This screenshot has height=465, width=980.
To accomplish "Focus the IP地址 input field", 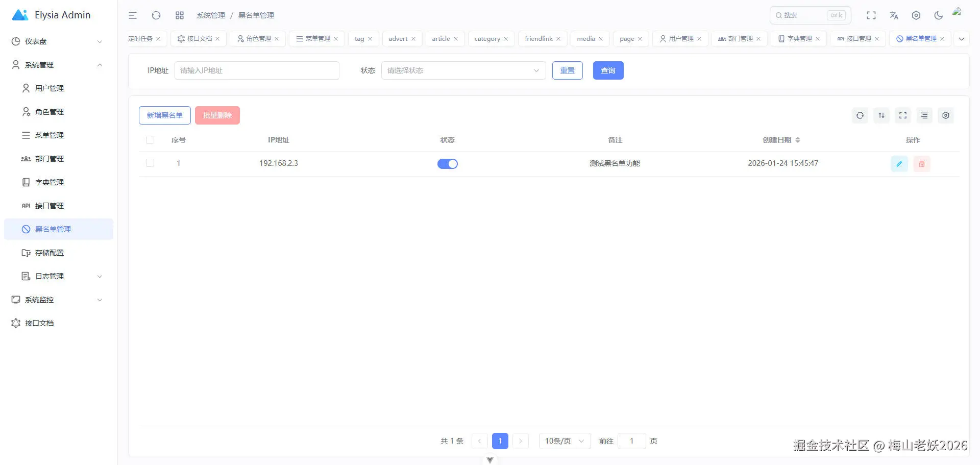I will 257,70.
